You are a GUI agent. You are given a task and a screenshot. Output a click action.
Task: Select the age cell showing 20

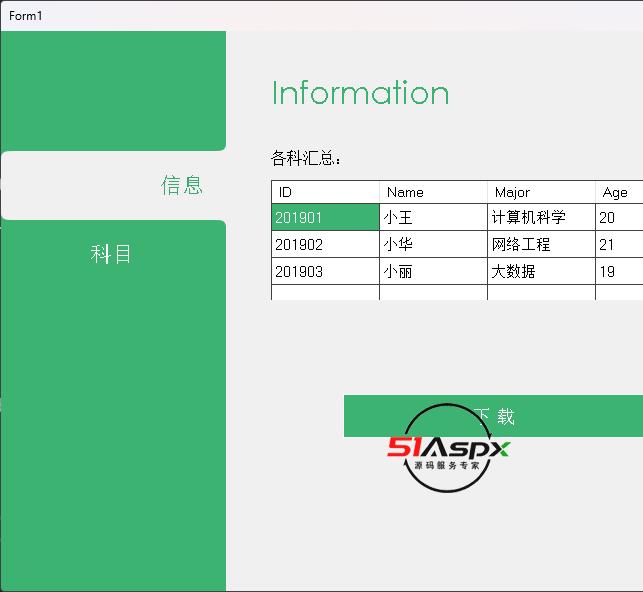(619, 217)
